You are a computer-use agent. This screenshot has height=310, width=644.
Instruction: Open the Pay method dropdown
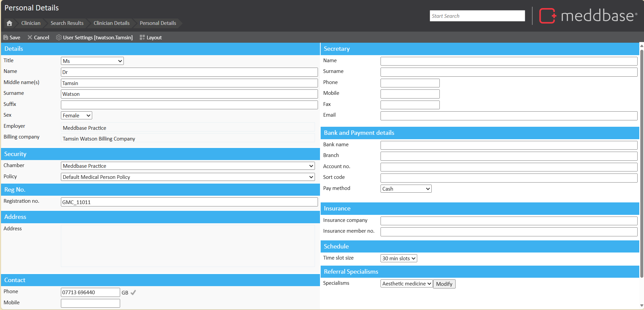(406, 189)
